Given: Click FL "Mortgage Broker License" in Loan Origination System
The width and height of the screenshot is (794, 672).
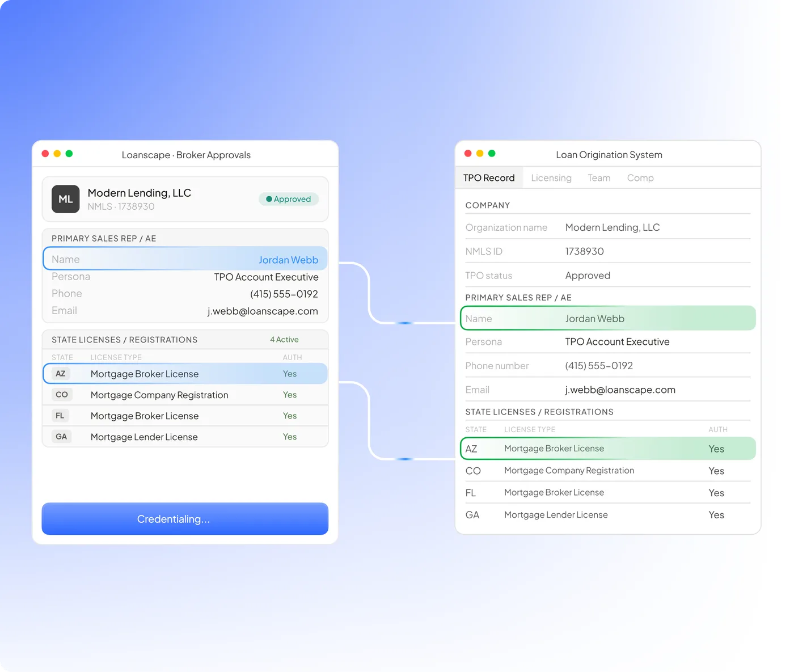Looking at the screenshot, I should coord(554,493).
